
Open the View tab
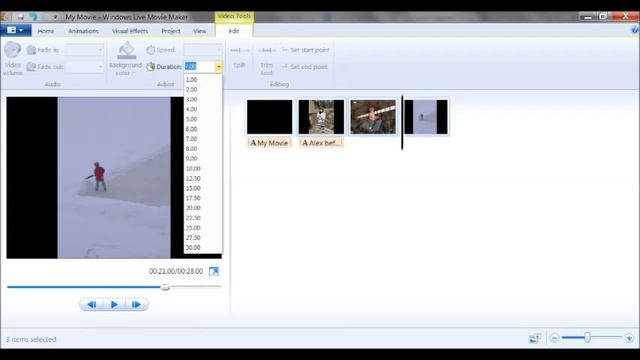click(200, 31)
